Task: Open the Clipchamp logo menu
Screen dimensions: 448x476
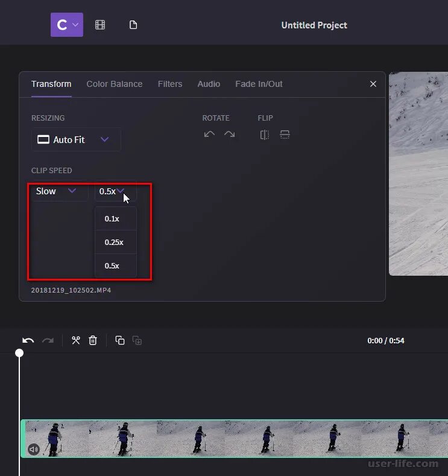Action: pos(67,25)
